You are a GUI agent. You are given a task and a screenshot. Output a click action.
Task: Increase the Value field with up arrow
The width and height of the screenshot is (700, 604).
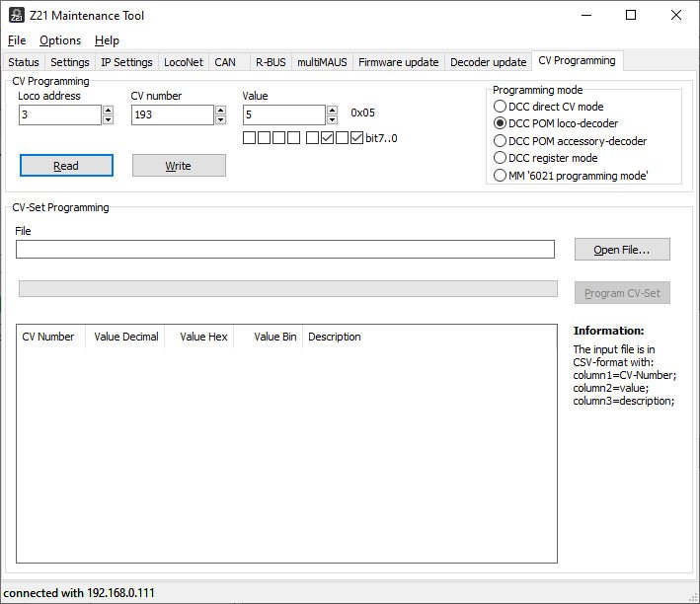click(332, 111)
